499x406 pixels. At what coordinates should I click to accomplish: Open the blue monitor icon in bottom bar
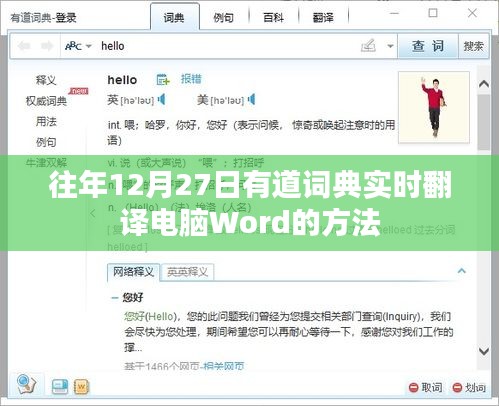click(60, 387)
